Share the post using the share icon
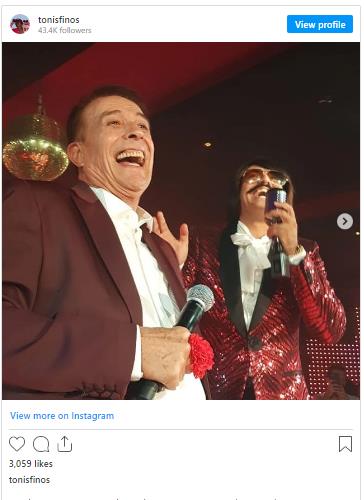Screen dimensions: 364x500 (x=65, y=444)
